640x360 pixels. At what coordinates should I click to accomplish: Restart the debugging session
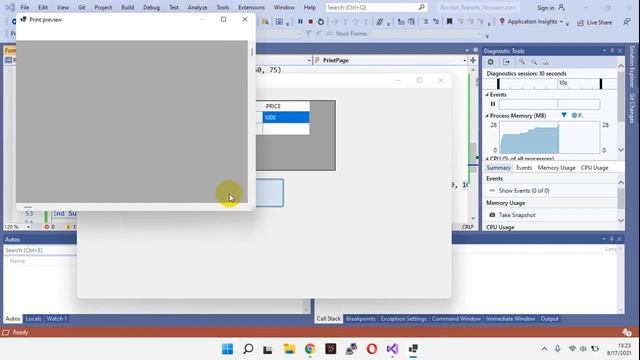click(x=321, y=22)
